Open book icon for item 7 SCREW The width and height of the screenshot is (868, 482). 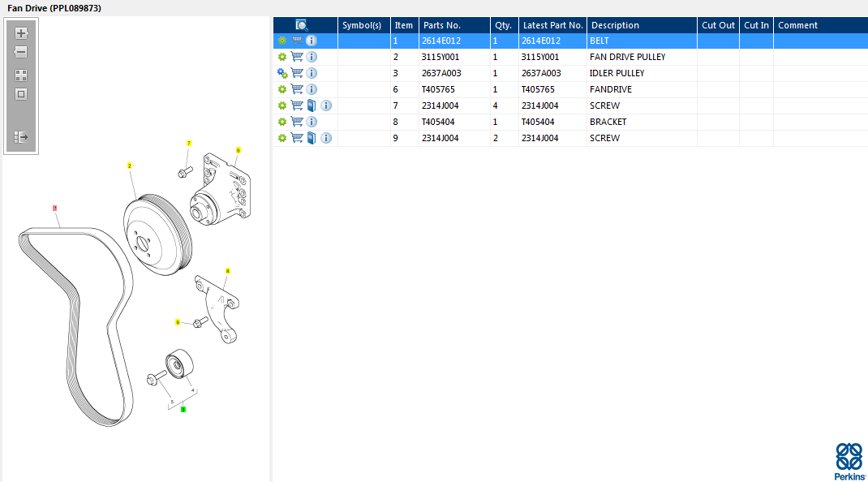(x=312, y=105)
